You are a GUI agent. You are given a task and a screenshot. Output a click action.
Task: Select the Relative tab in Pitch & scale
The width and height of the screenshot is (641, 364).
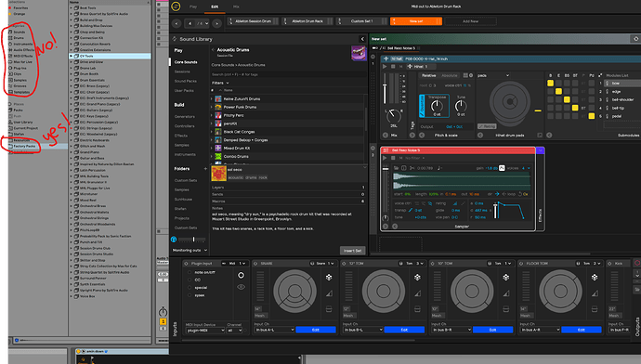(x=428, y=75)
